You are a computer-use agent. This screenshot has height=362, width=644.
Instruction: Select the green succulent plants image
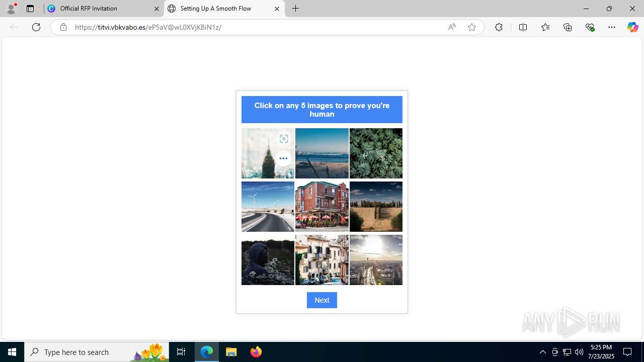376,153
